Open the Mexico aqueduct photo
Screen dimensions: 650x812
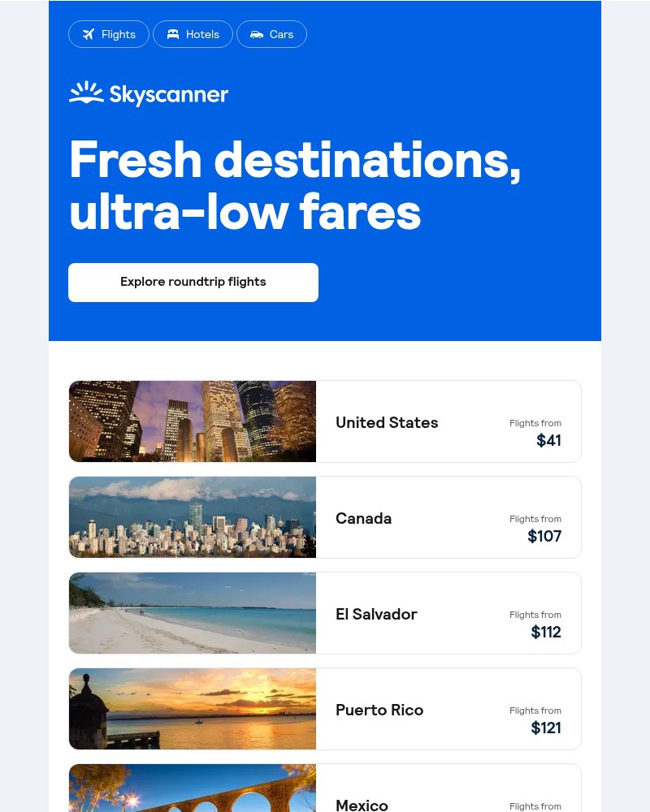193,789
